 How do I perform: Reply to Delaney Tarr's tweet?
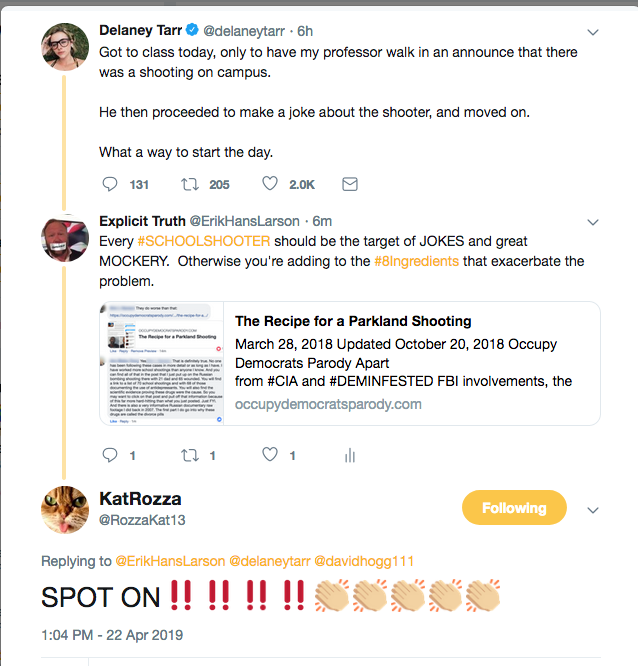111,184
